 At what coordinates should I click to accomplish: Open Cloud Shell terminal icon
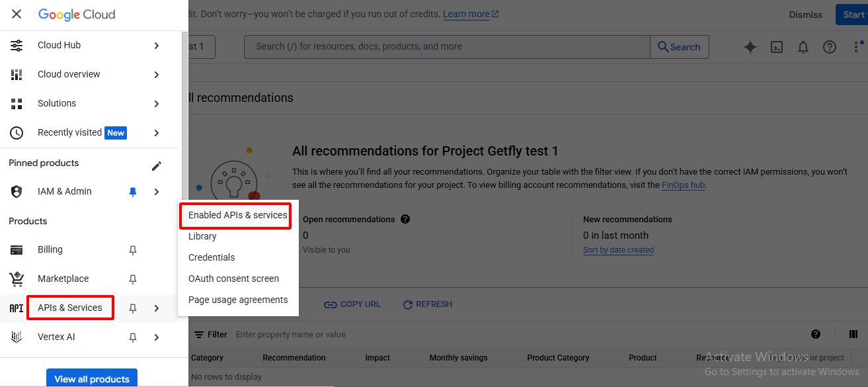777,47
